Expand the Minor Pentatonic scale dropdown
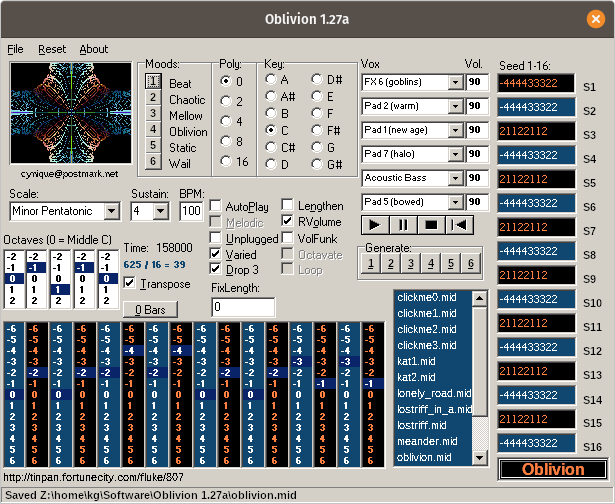 click(x=112, y=211)
